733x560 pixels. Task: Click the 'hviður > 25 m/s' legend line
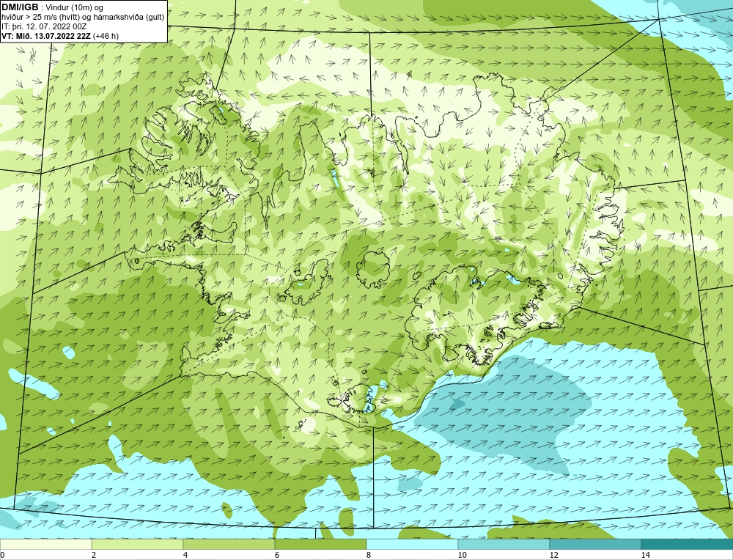pos(83,17)
